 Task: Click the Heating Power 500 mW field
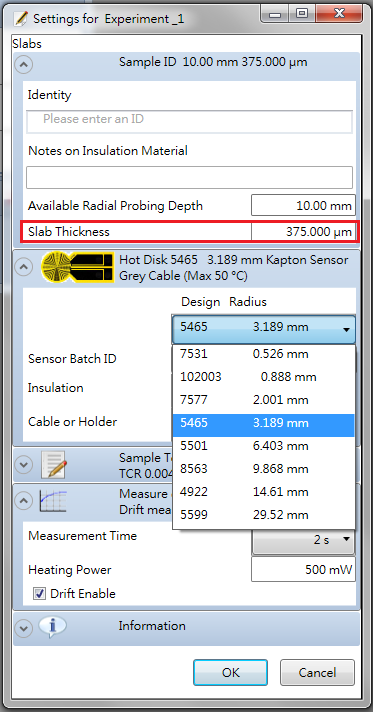pyautogui.click(x=303, y=569)
